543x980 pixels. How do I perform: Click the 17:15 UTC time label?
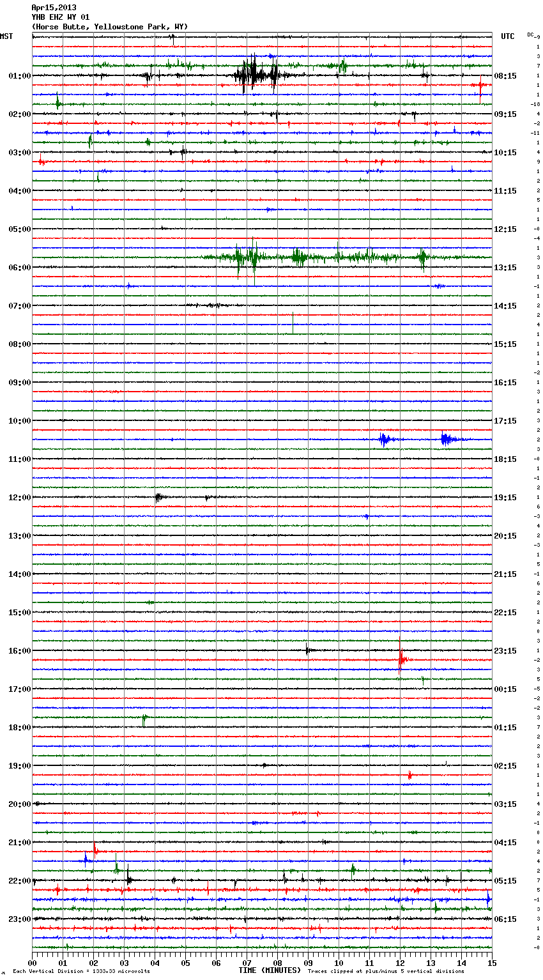pyautogui.click(x=505, y=421)
